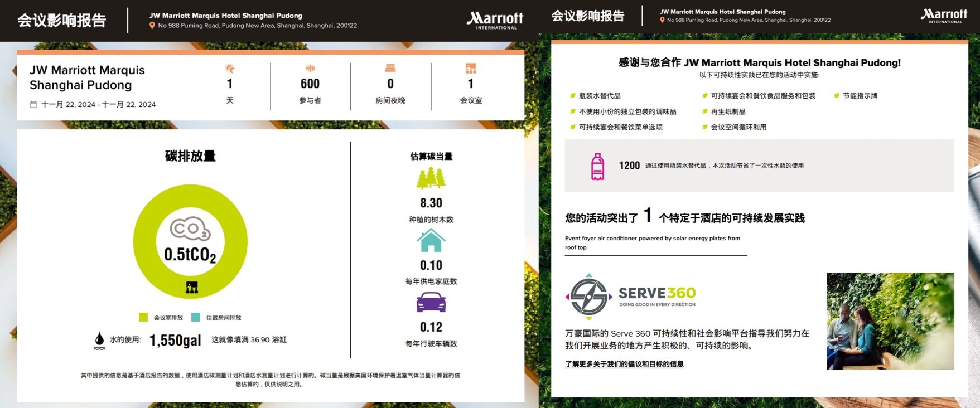Click the CO2 cloud icon inside the donut
Image resolution: width=980 pixels, height=408 pixels.
pyautogui.click(x=190, y=229)
